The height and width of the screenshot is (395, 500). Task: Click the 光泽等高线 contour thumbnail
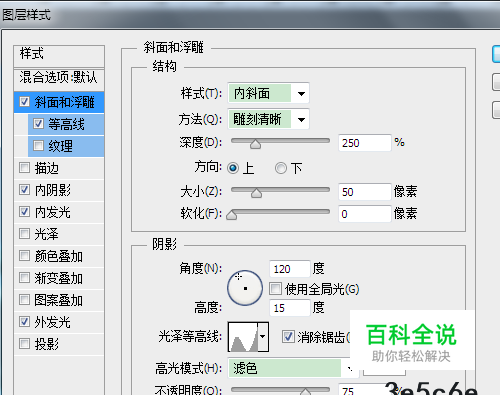tap(243, 337)
